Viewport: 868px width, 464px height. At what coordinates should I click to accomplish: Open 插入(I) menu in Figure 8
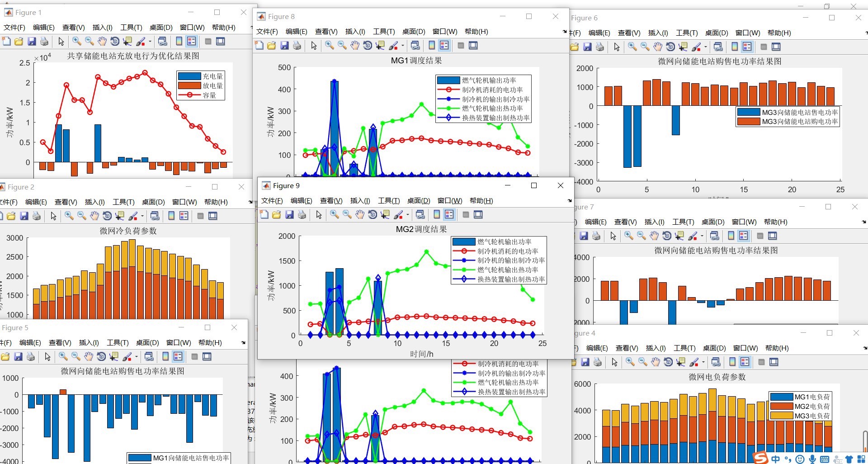point(355,31)
